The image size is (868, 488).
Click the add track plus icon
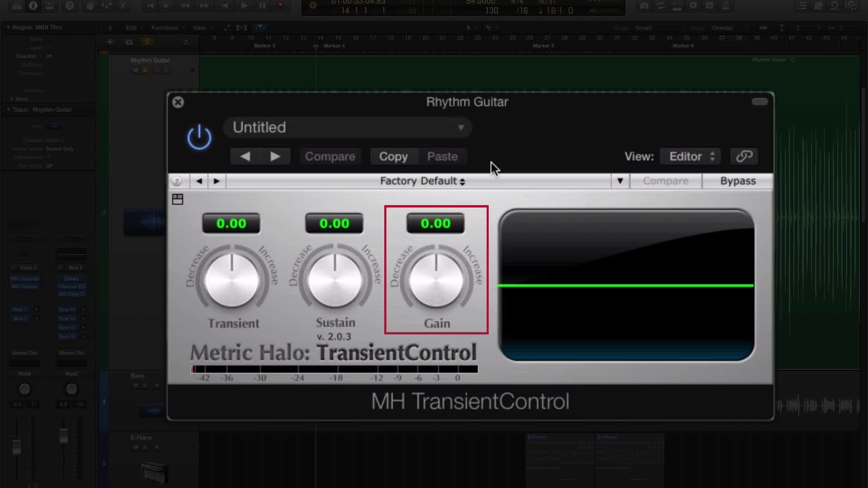point(110,42)
